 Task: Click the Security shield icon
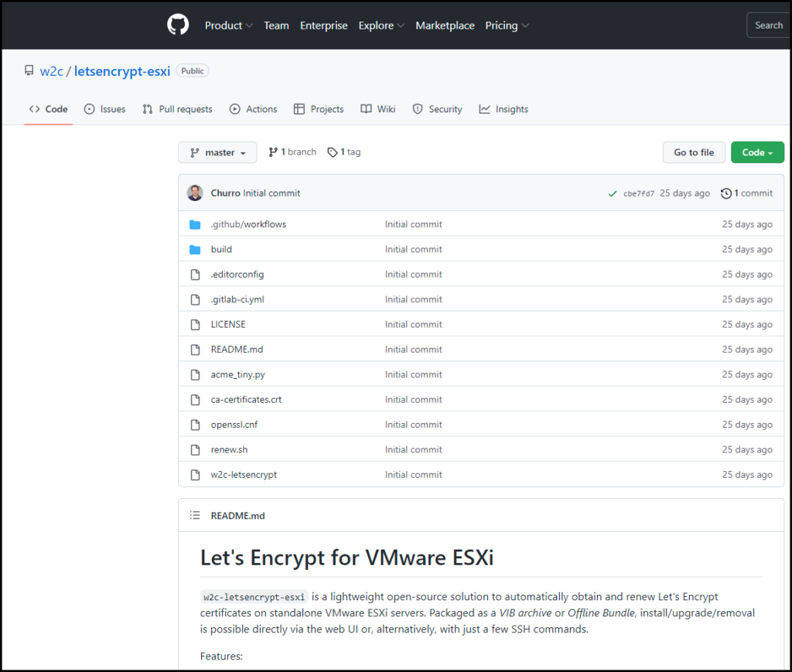click(416, 109)
